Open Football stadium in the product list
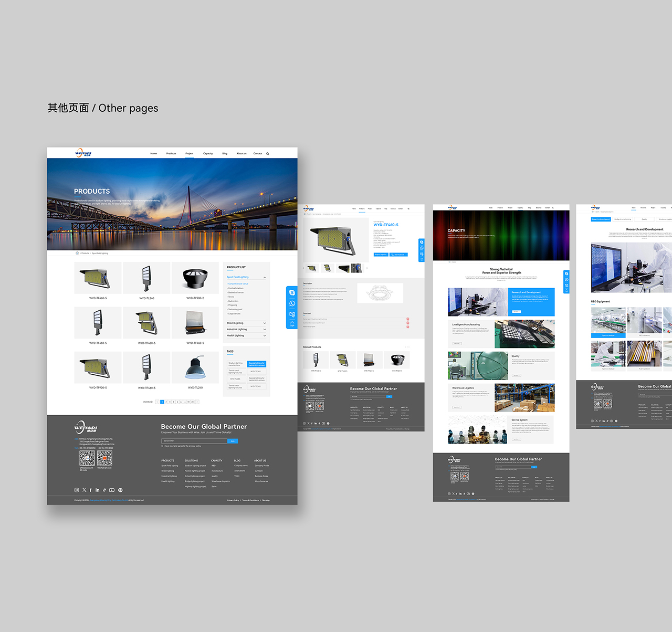Image resolution: width=672 pixels, height=632 pixels. pos(236,288)
